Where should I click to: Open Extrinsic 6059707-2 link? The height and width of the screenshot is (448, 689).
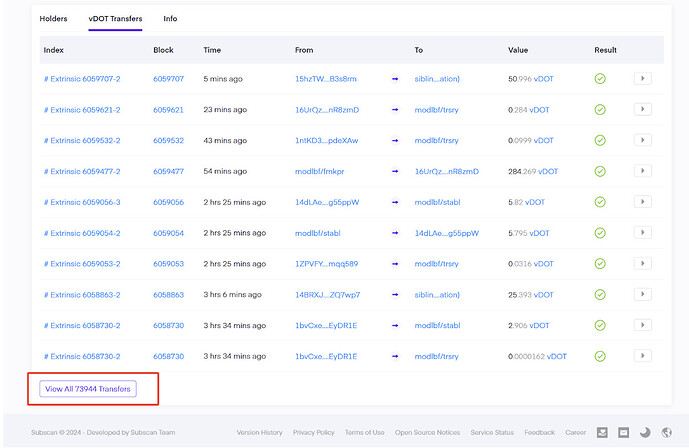(82, 79)
